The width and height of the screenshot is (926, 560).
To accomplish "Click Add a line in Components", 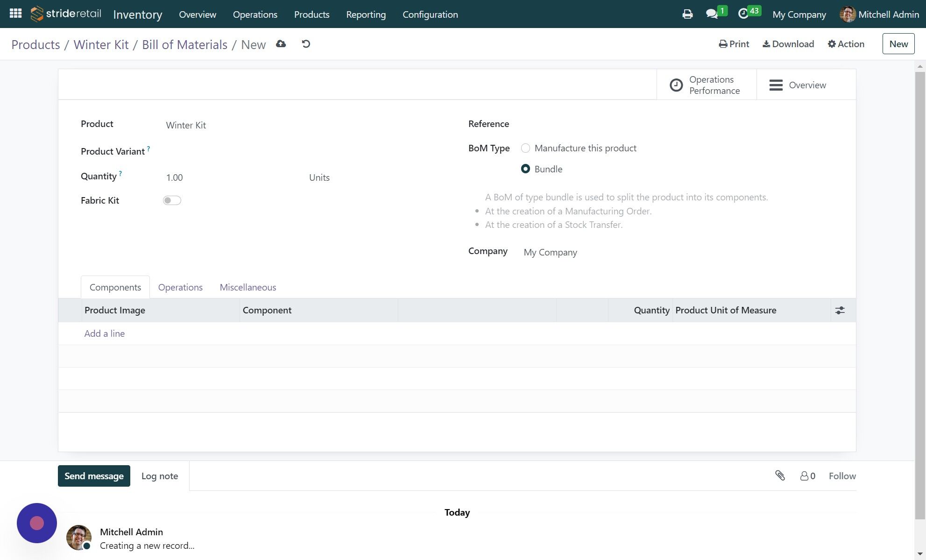I will pos(105,333).
